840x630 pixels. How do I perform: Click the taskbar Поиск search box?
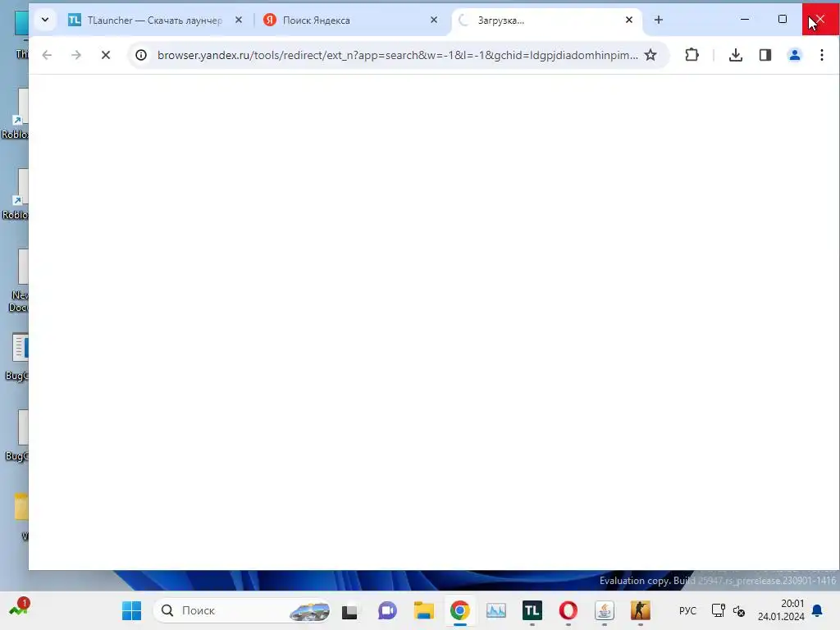pyautogui.click(x=242, y=610)
